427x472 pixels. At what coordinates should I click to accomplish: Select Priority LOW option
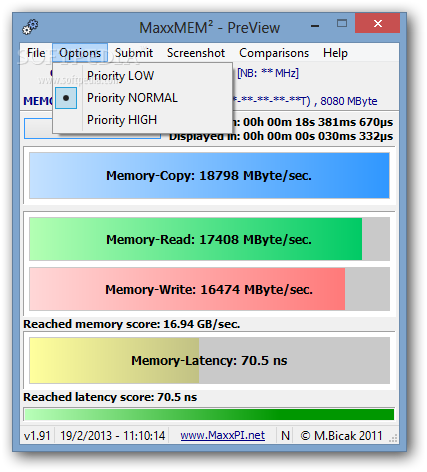pyautogui.click(x=142, y=76)
